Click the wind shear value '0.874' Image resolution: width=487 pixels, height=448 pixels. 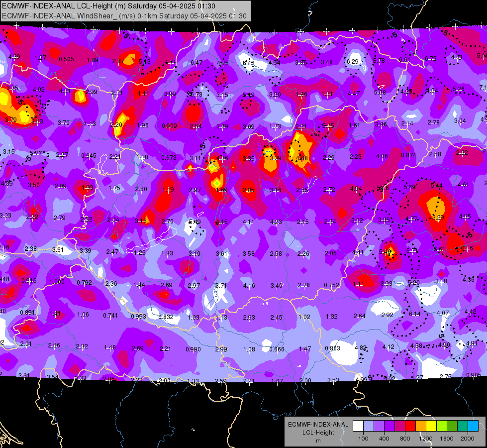[x=408, y=155]
